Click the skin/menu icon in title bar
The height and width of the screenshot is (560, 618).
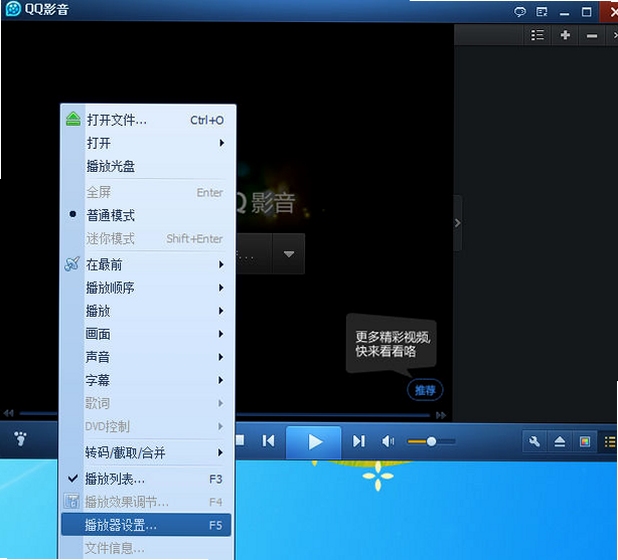point(542,12)
